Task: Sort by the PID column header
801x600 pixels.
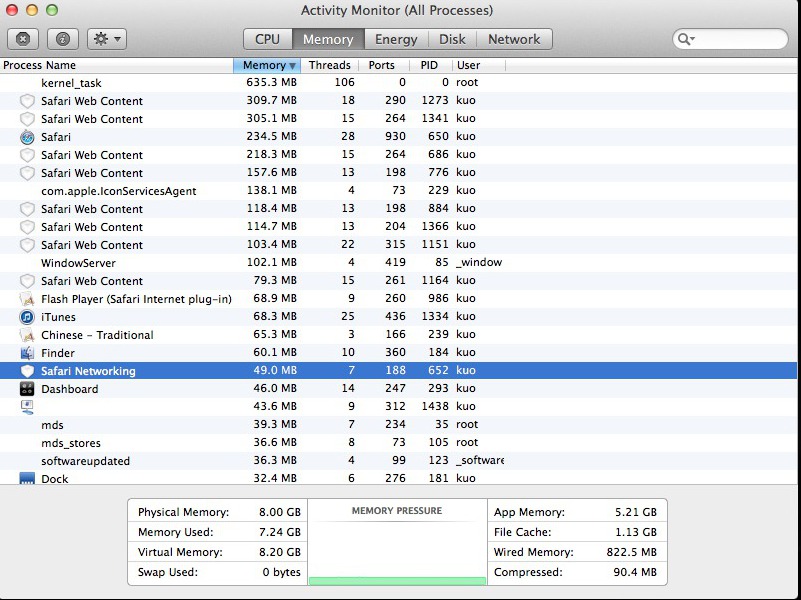Action: coord(431,65)
